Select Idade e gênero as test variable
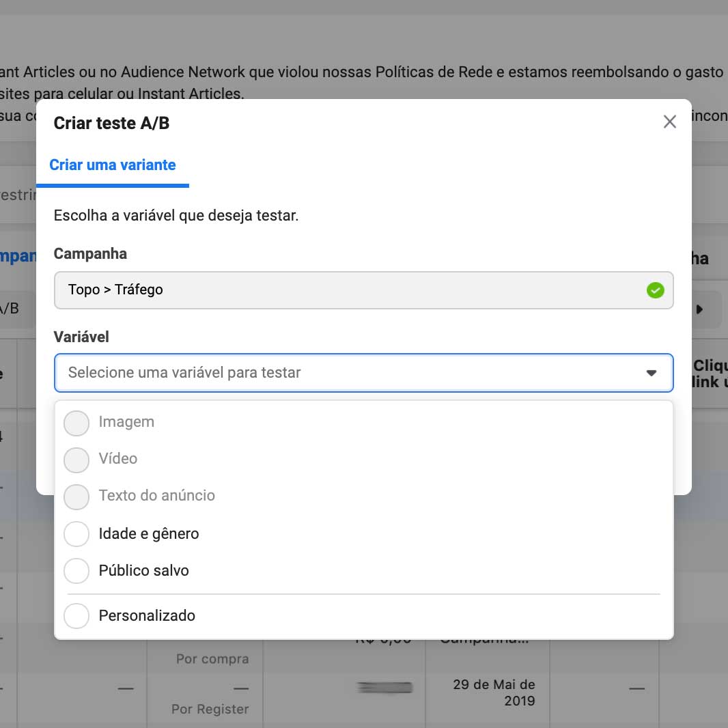 [x=76, y=534]
